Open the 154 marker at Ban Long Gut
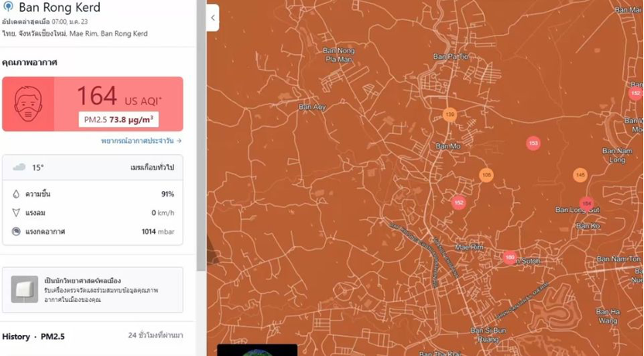Image resolution: width=644 pixels, height=356 pixels. pos(586,204)
